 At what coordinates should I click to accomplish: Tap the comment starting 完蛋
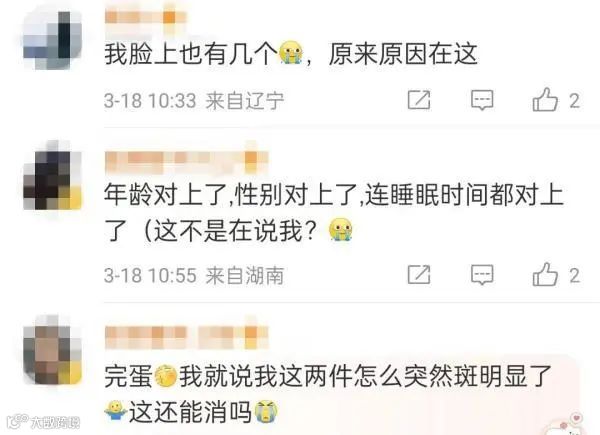(x=328, y=394)
